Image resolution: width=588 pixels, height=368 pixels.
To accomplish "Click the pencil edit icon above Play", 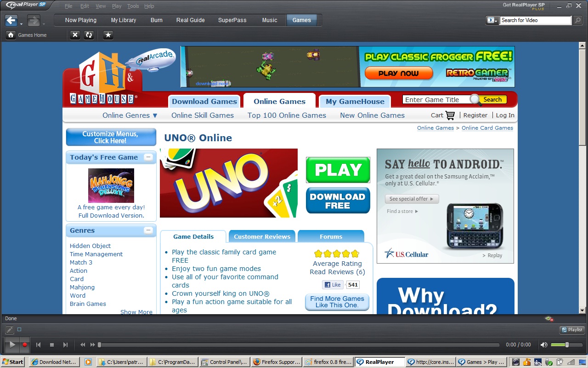I will [x=9, y=330].
